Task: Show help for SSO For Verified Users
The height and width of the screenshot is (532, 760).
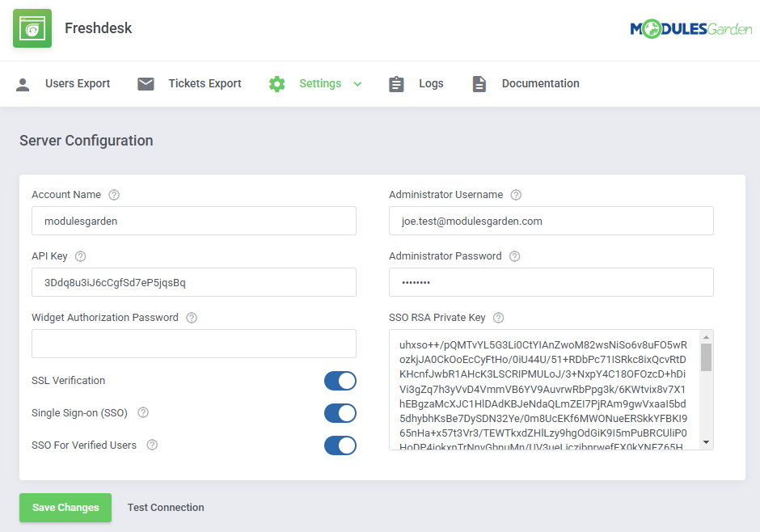Action: point(152,445)
